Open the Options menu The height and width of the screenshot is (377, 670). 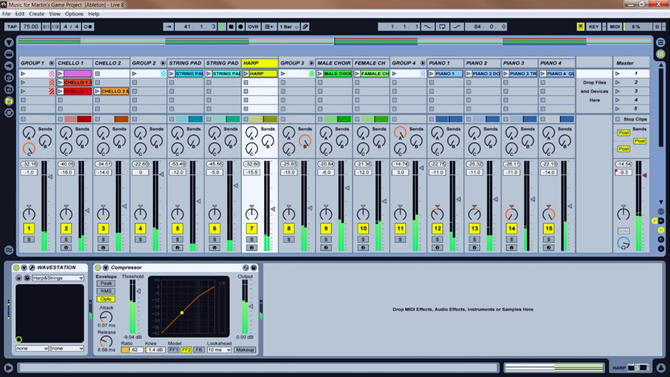click(x=74, y=14)
